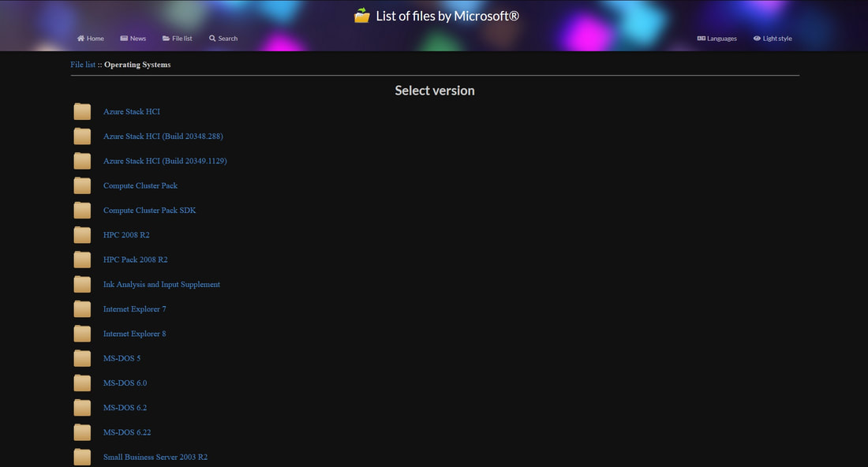868x467 pixels.
Task: Open the Internet Explorer 8 link
Action: click(134, 334)
